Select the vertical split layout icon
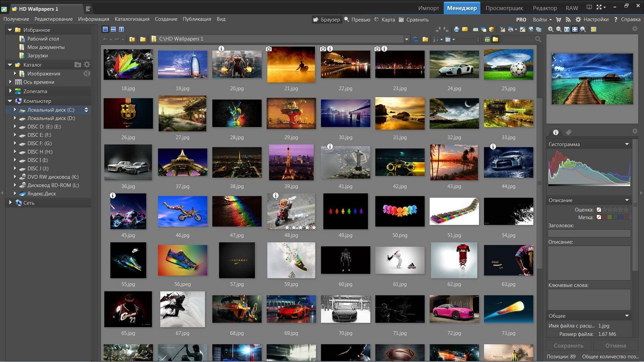 [x=121, y=29]
